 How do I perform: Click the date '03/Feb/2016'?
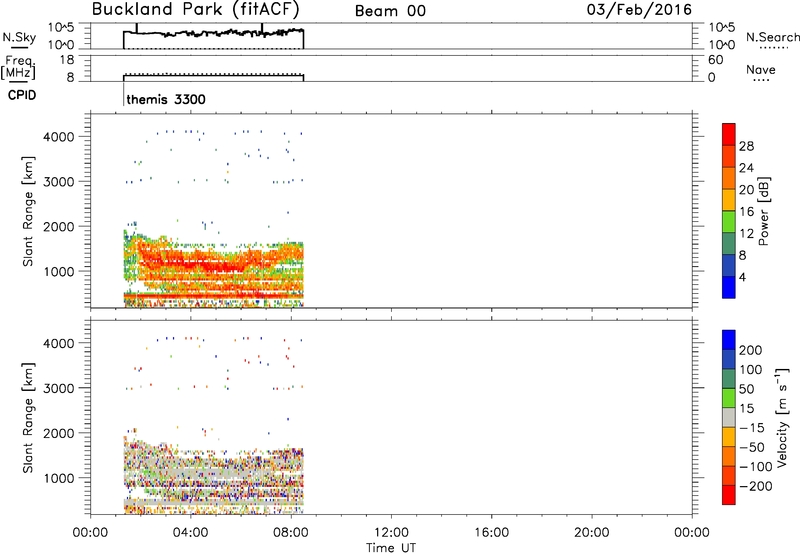pos(639,10)
